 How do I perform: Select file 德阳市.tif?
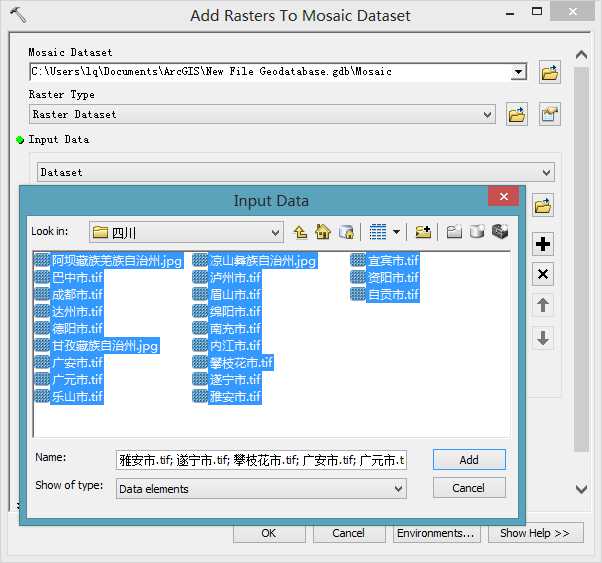point(69,328)
